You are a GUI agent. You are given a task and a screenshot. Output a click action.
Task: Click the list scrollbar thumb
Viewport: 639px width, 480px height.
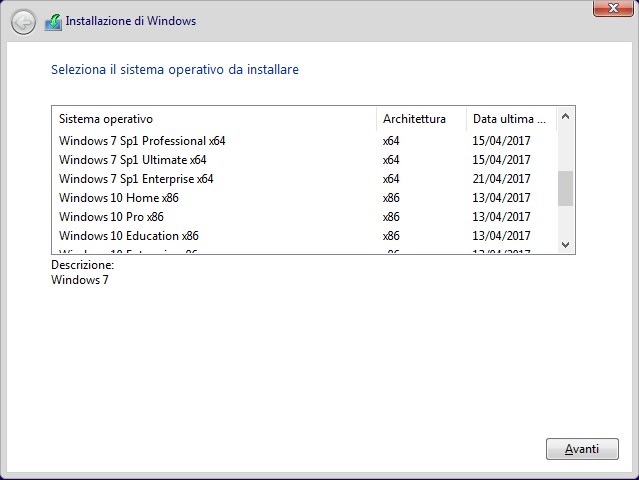point(565,188)
